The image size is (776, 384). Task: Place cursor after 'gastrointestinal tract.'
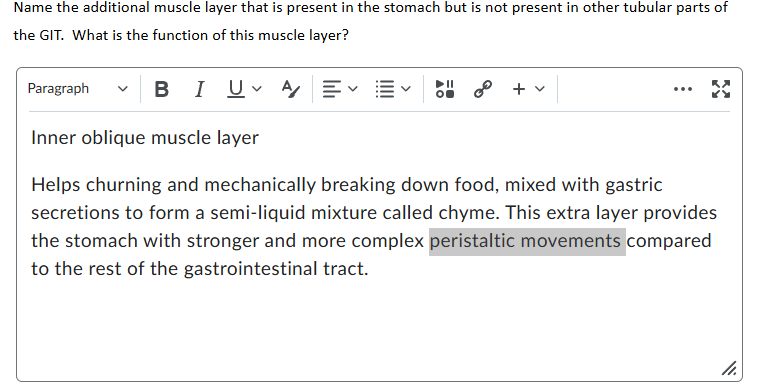pyautogui.click(x=369, y=269)
